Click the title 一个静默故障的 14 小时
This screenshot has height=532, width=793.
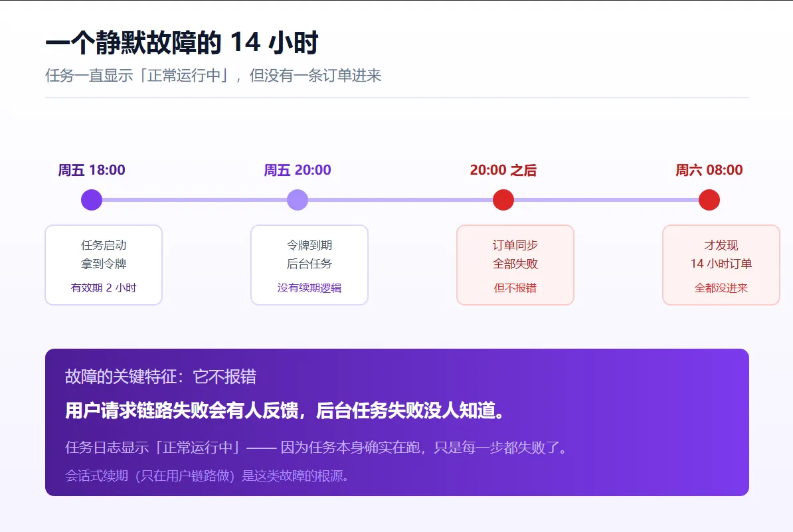(x=181, y=43)
